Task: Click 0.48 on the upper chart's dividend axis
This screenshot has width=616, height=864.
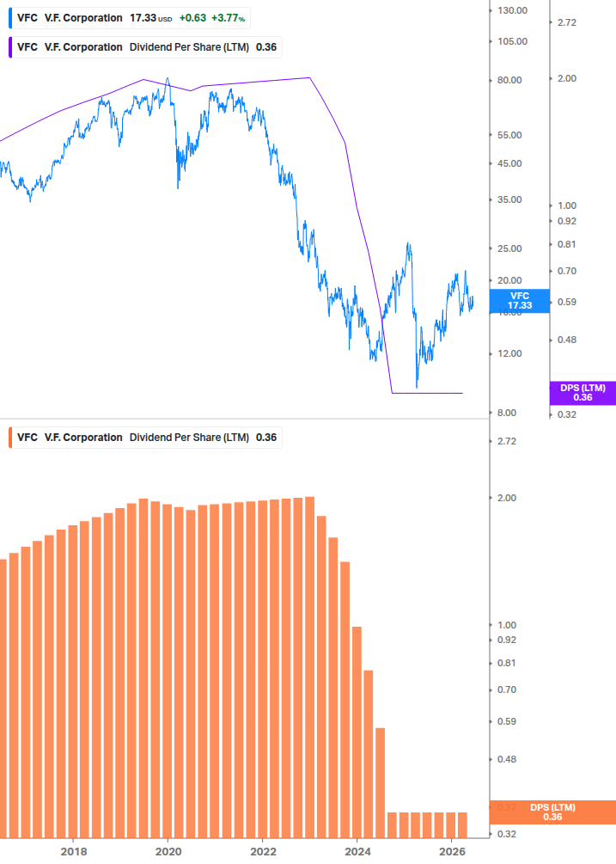Action: 567,340
